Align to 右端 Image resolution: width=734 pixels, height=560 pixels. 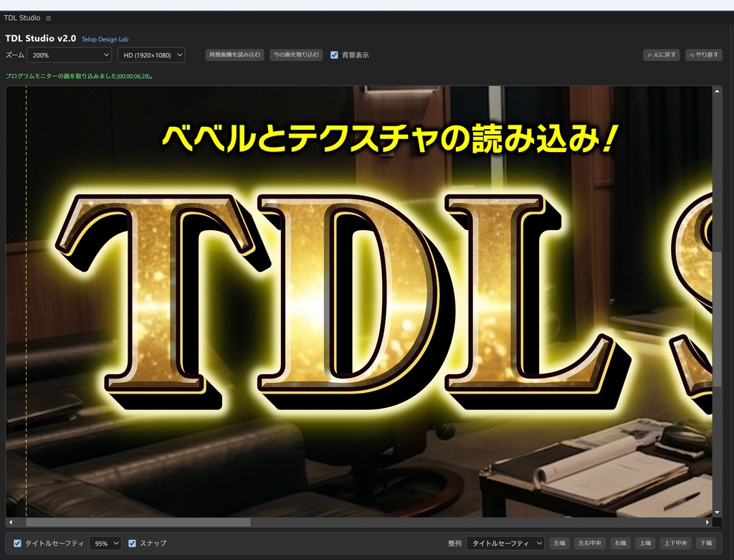coord(620,543)
